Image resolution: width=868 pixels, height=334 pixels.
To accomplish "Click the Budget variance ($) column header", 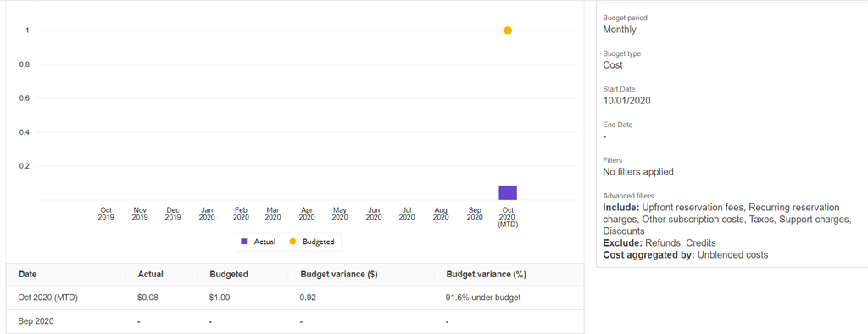I will pyautogui.click(x=339, y=274).
